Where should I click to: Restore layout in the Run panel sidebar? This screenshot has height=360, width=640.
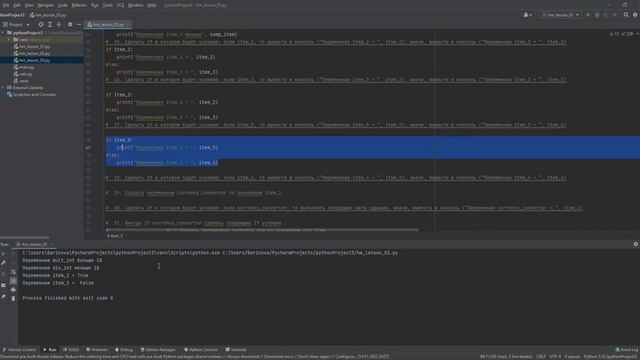pyautogui.click(x=4, y=285)
